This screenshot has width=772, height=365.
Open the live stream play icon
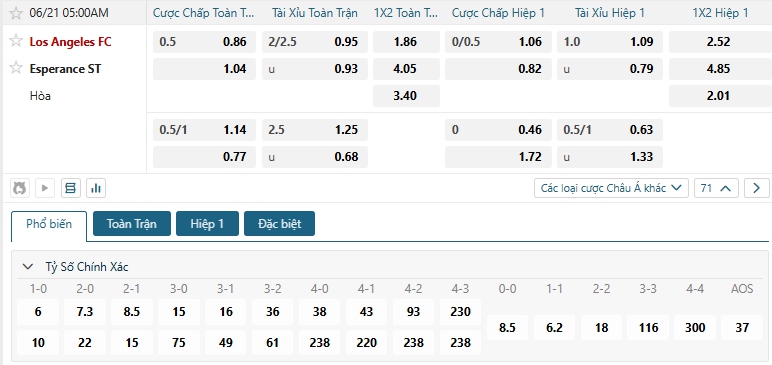click(x=45, y=188)
